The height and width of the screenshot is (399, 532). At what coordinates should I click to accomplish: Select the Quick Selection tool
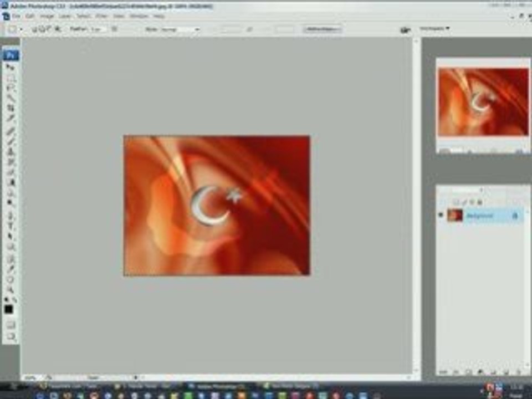coord(11,99)
